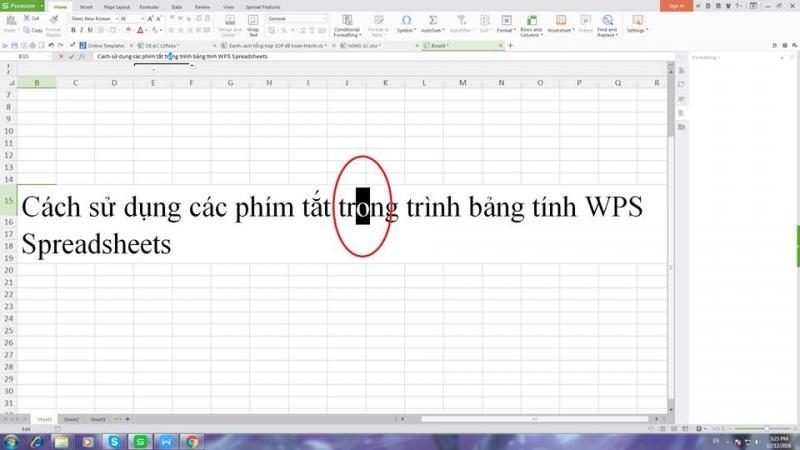Click the Sort icon in ribbon
800x450 pixels.
point(484,20)
